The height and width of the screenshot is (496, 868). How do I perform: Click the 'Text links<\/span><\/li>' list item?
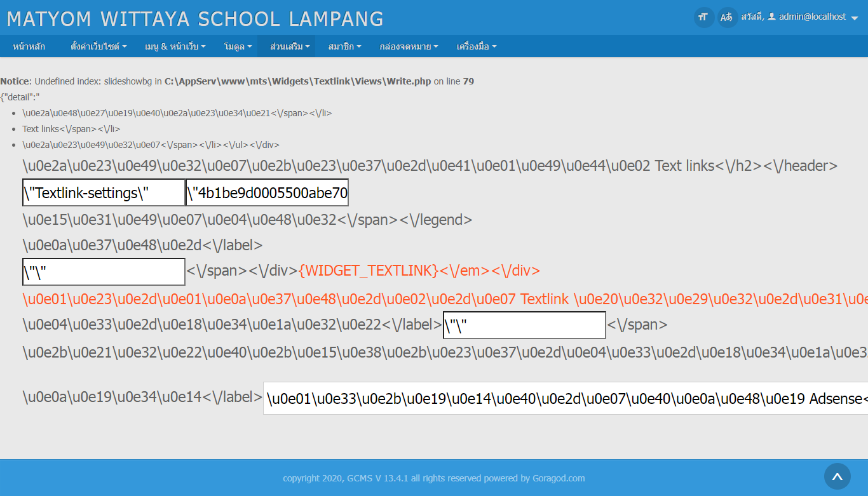click(x=71, y=129)
